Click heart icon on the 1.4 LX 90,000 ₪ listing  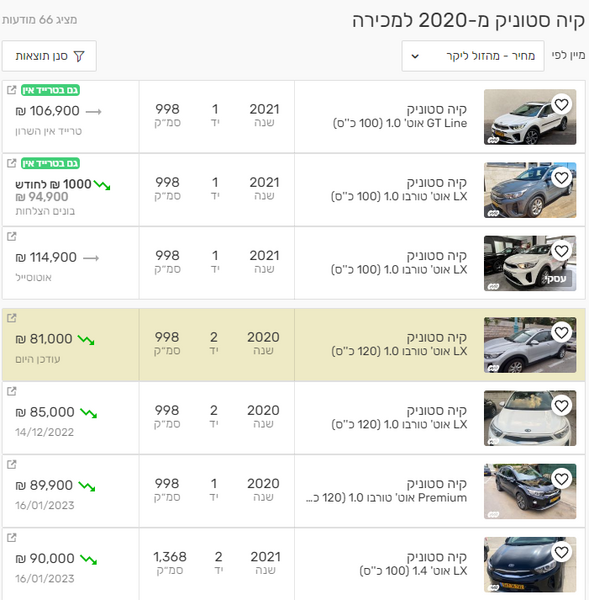tap(561, 552)
